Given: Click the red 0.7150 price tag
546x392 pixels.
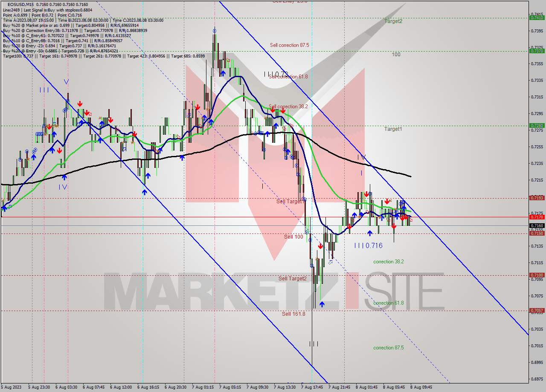Looking at the screenshot, I should (x=537, y=233).
